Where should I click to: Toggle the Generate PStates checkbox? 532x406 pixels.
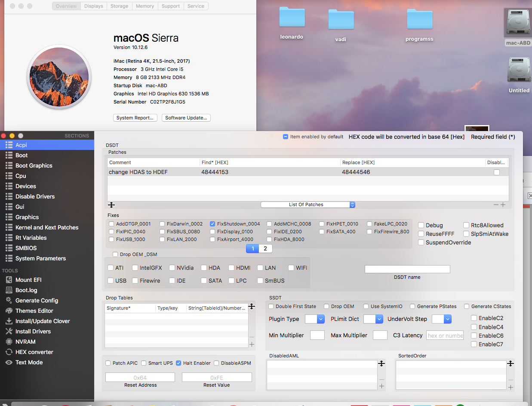(x=412, y=306)
